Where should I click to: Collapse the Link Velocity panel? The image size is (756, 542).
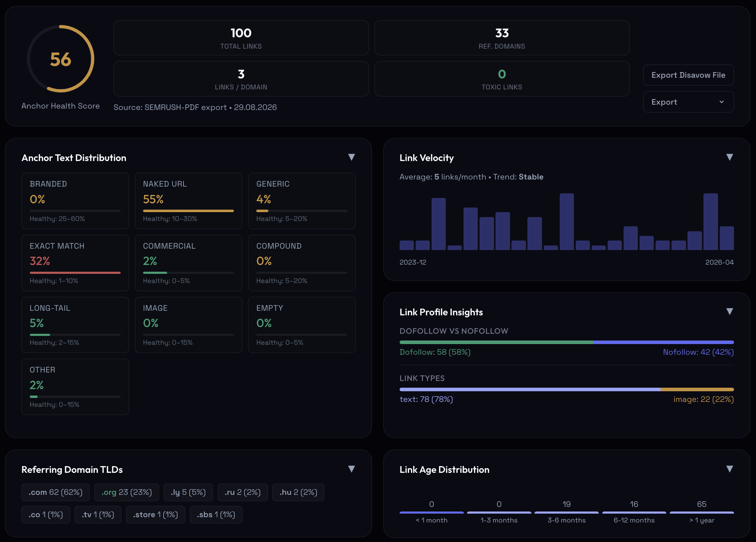(729, 157)
